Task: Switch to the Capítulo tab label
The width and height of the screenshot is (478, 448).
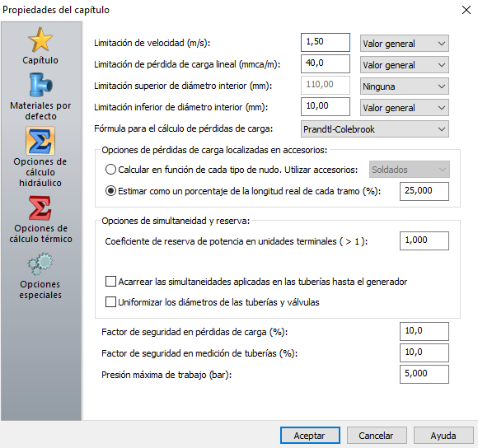Action: pyautogui.click(x=40, y=60)
